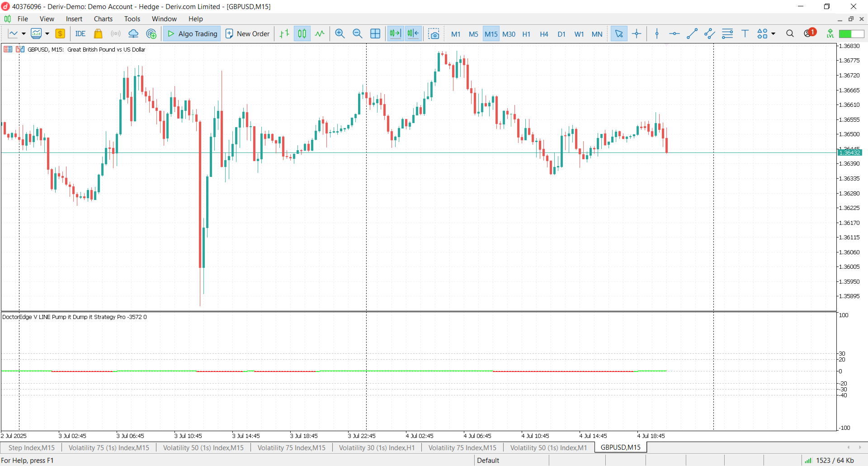Switch chart to bar chart mode
Viewport: 868px width, 466px height.
pyautogui.click(x=284, y=33)
